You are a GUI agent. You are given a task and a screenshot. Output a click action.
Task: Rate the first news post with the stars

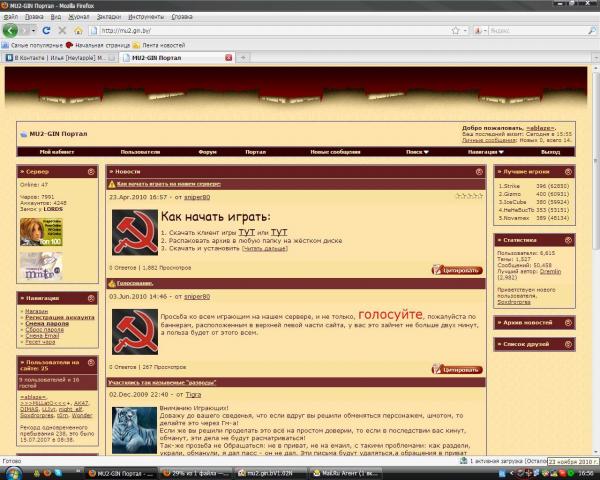pyautogui.click(x=469, y=196)
